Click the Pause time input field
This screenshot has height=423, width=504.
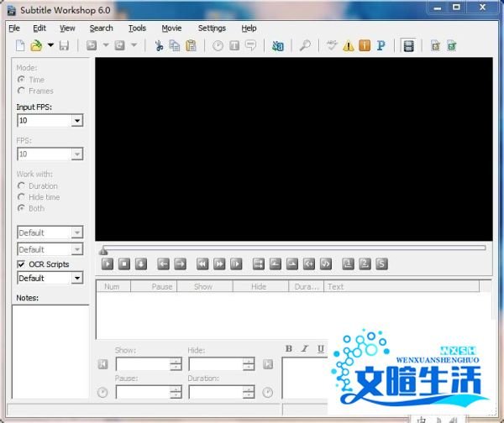[149, 392]
